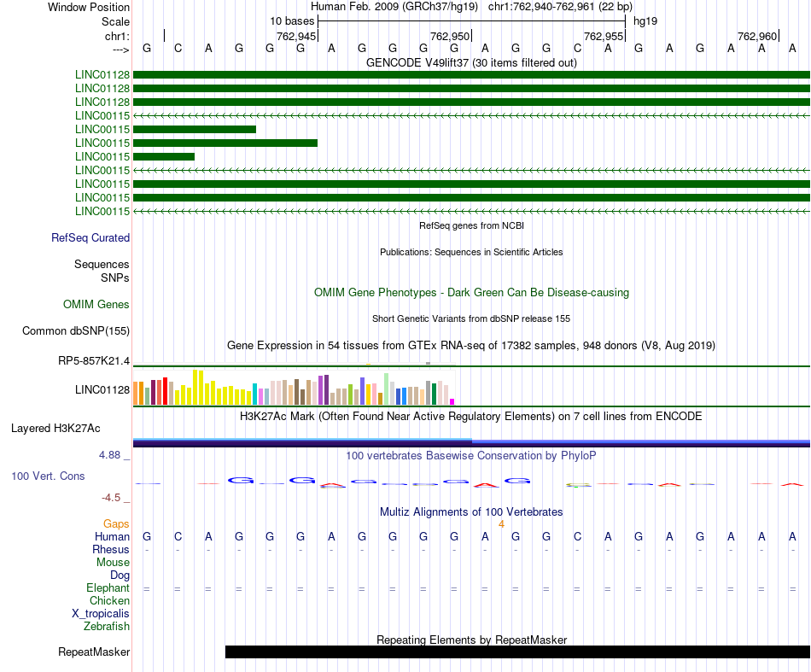The height and width of the screenshot is (672, 811).
Task: Click the Gaps row label
Action: click(116, 524)
